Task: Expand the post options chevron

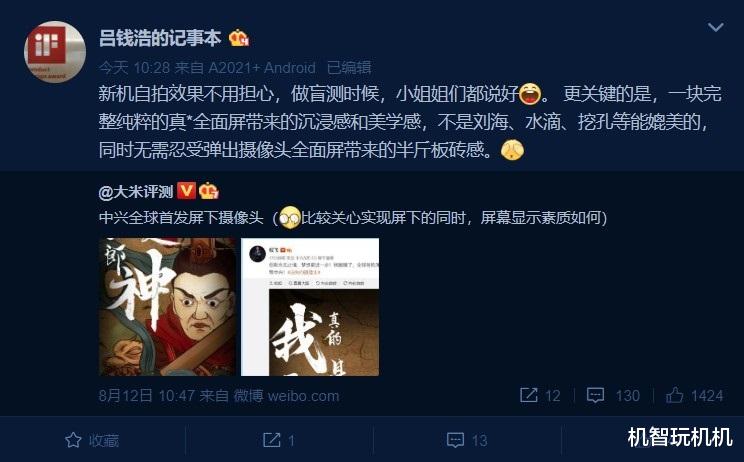Action: (x=716, y=27)
